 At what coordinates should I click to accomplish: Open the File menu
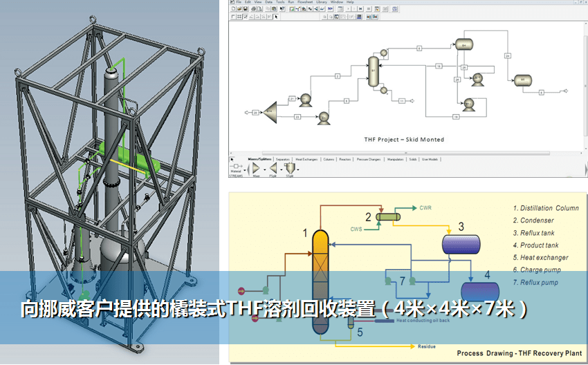click(239, 3)
